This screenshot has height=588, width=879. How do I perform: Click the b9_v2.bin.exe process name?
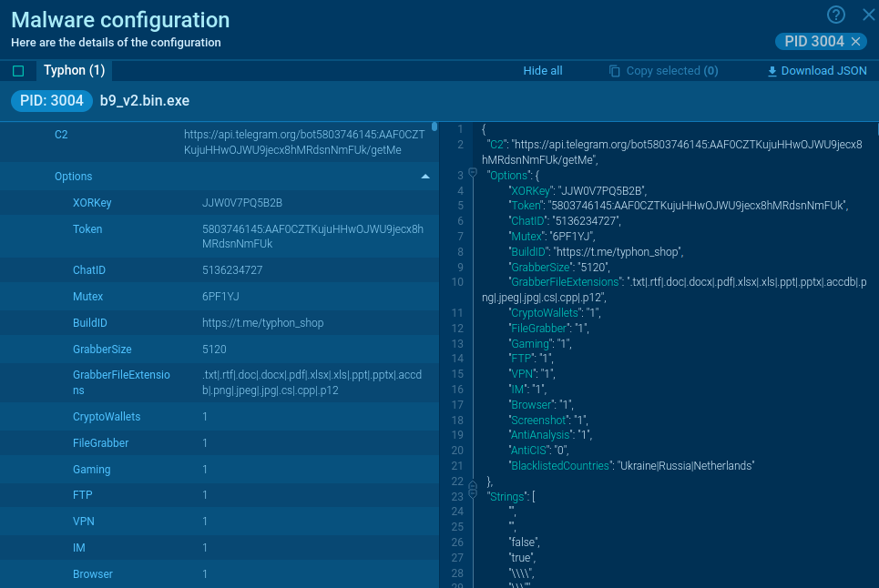(145, 101)
